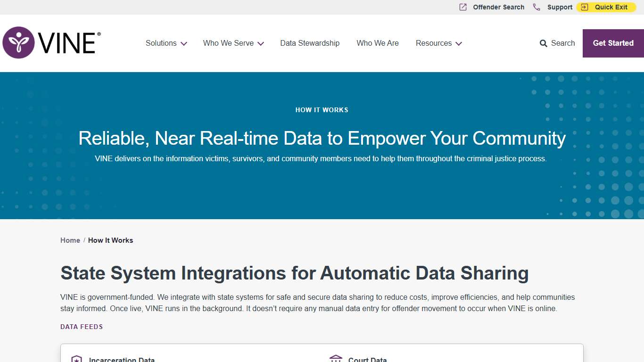Select the courthouse icon beside Court Data
Screen dimensions: 644x362
(x=336, y=358)
